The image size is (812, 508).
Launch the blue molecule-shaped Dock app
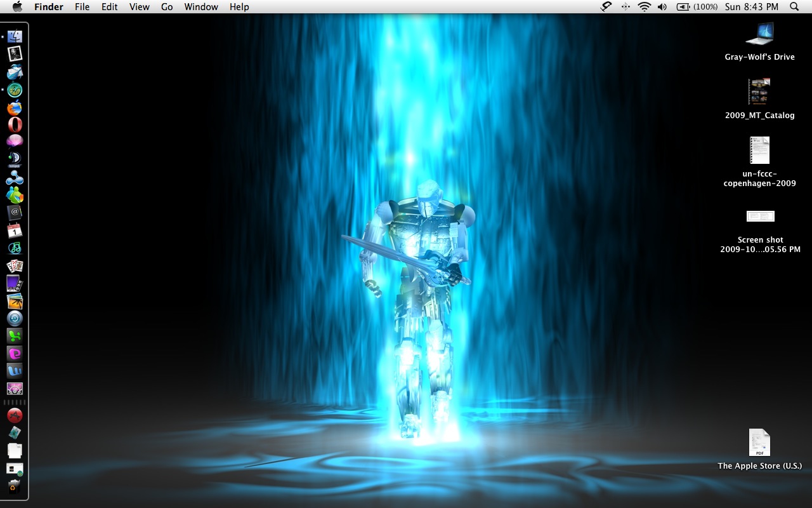(15, 177)
